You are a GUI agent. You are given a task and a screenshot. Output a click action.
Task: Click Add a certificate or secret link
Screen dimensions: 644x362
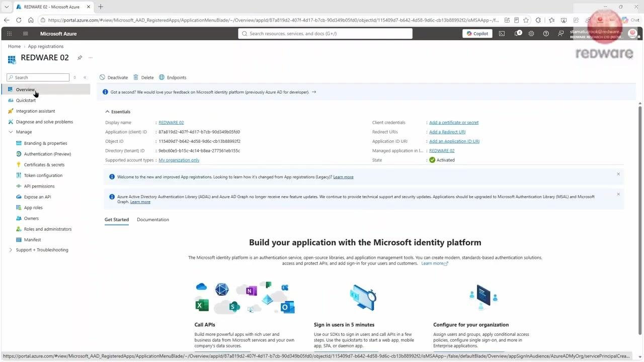pyautogui.click(x=454, y=123)
